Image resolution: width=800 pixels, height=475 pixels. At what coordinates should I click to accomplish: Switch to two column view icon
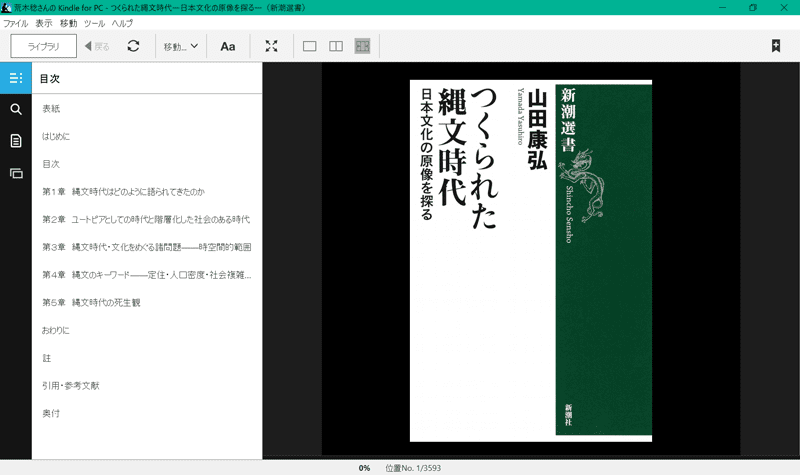336,46
